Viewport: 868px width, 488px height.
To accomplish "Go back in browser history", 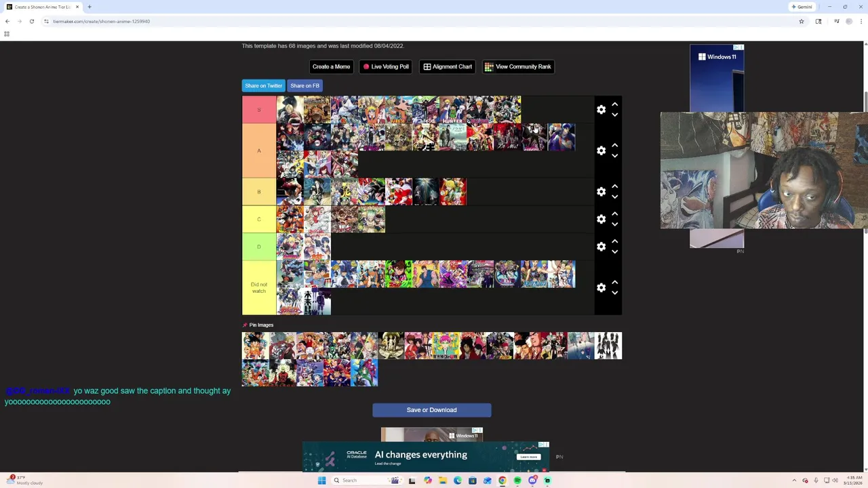I will 7,21.
